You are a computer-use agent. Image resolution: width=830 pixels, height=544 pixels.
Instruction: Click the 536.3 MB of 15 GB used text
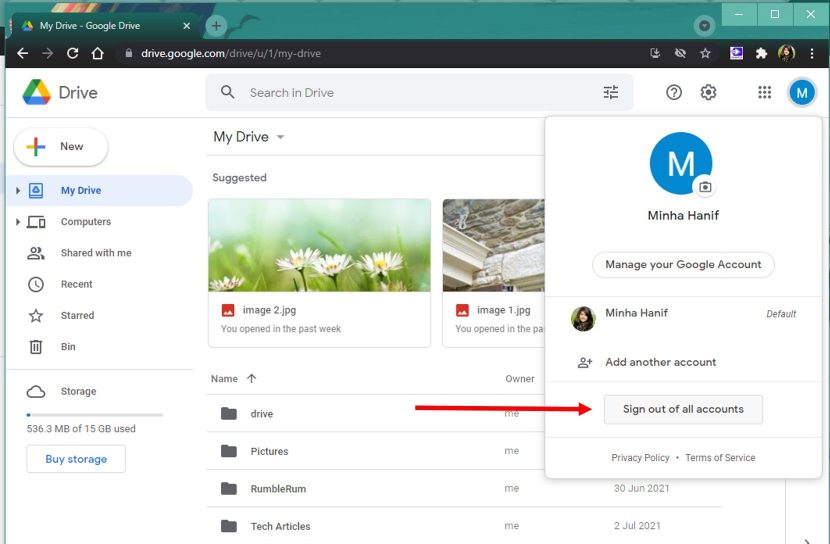click(81, 429)
